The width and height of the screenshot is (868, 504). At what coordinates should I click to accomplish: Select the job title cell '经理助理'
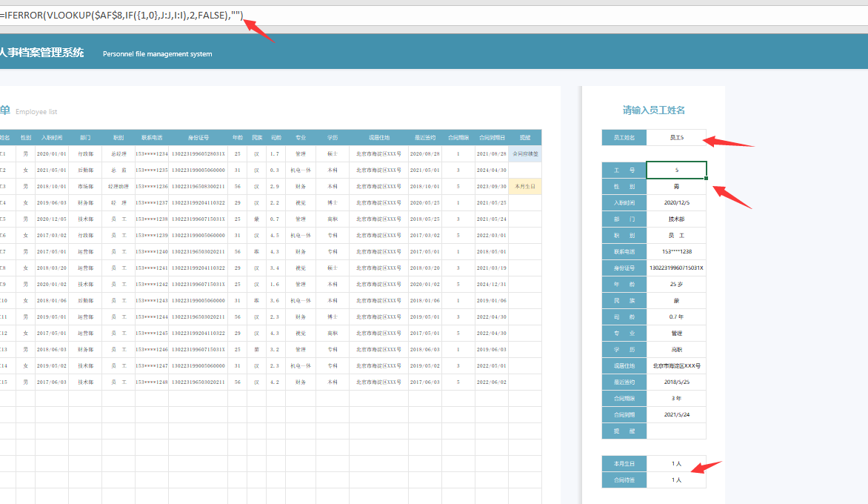118,187
